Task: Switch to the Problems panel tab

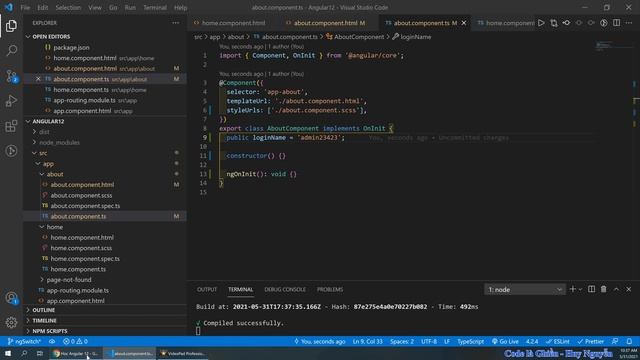Action: 330,289
